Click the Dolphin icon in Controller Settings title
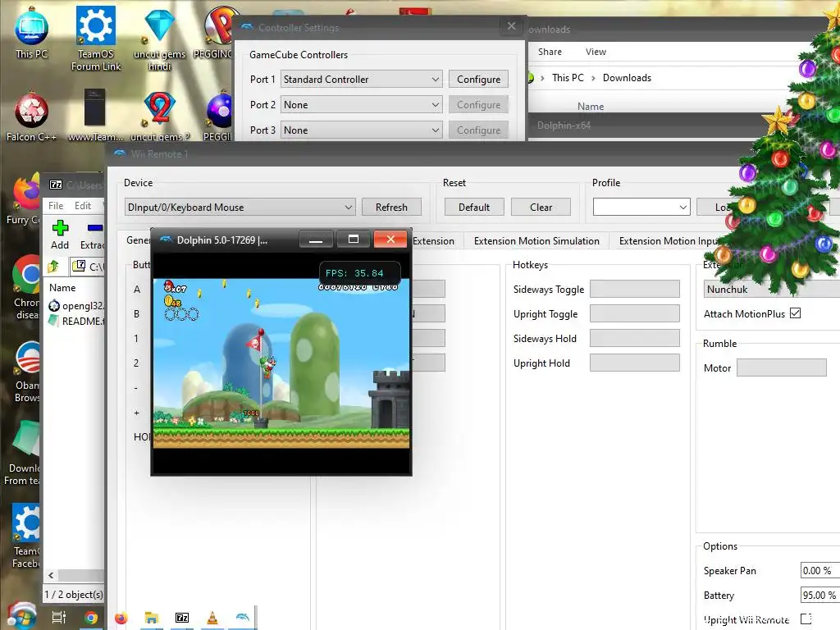The image size is (840, 630). point(247,27)
